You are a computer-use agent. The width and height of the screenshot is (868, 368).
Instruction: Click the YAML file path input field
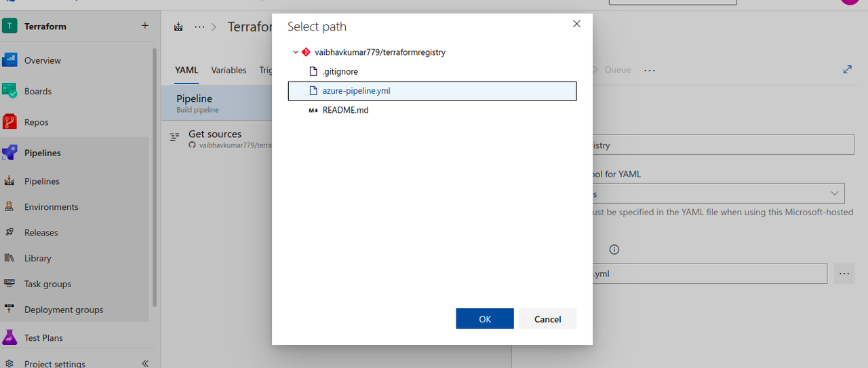point(709,274)
